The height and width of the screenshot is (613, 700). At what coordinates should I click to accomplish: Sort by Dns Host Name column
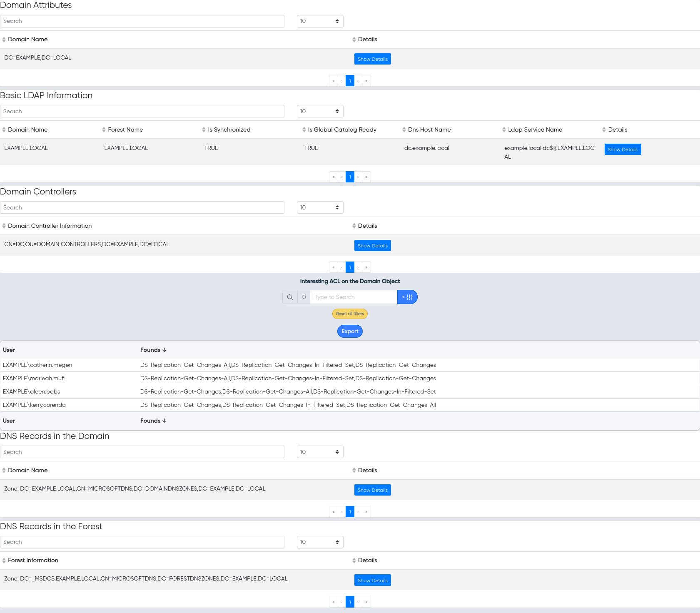tap(426, 130)
